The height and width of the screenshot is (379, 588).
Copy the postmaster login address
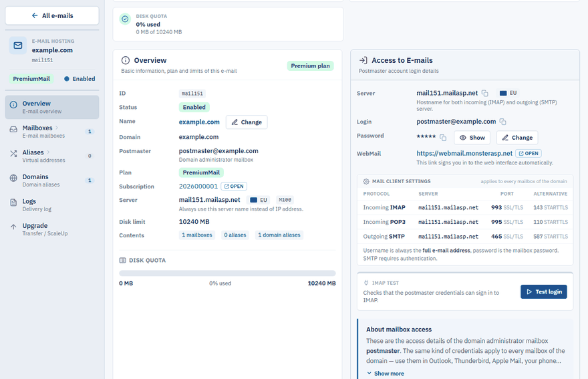tap(503, 122)
